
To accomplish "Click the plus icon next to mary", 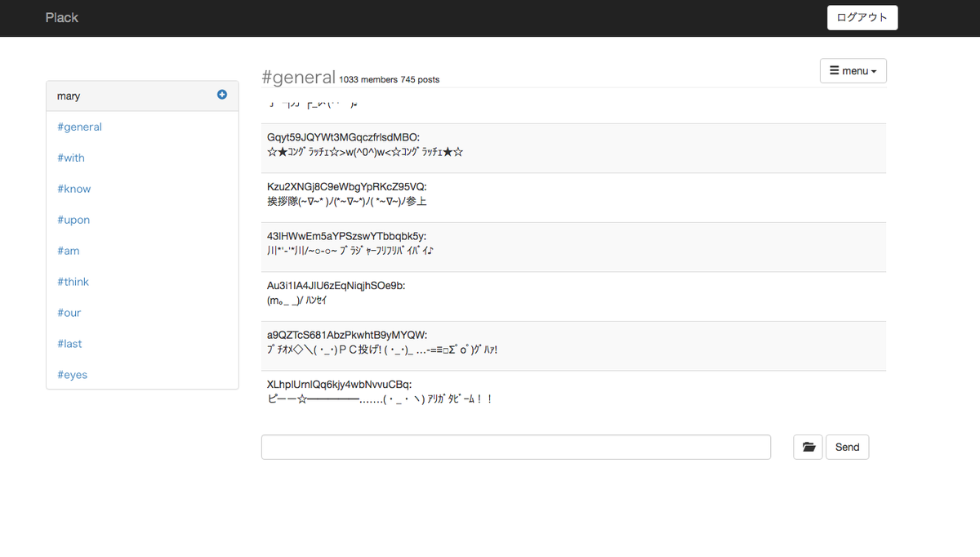I will pyautogui.click(x=222, y=95).
